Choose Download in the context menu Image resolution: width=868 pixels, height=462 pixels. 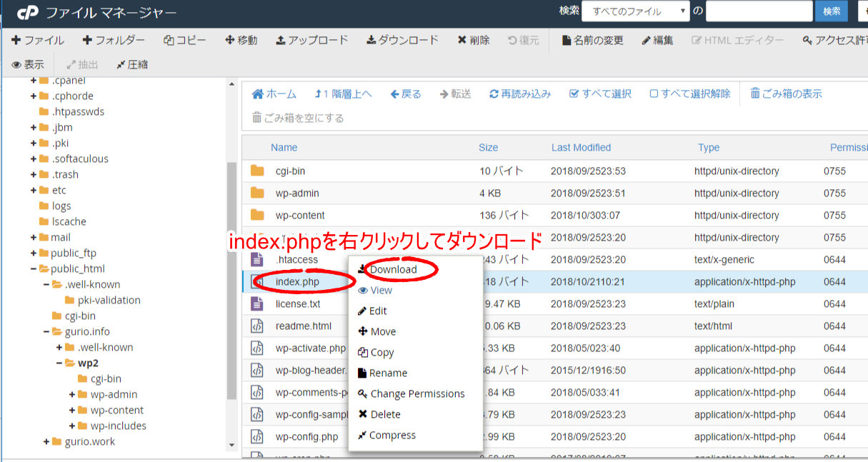click(393, 269)
